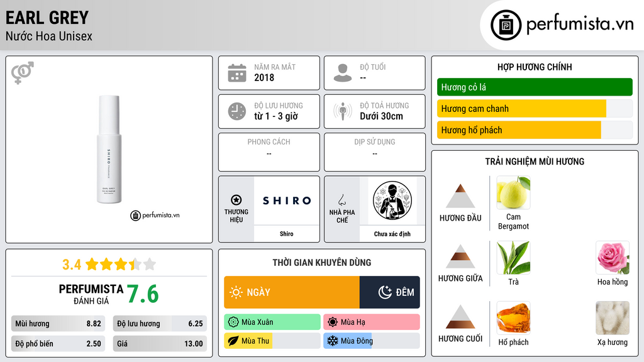This screenshot has height=362, width=644.
Task: Click the sun icon for Mùa Hạ
Action: pyautogui.click(x=333, y=322)
